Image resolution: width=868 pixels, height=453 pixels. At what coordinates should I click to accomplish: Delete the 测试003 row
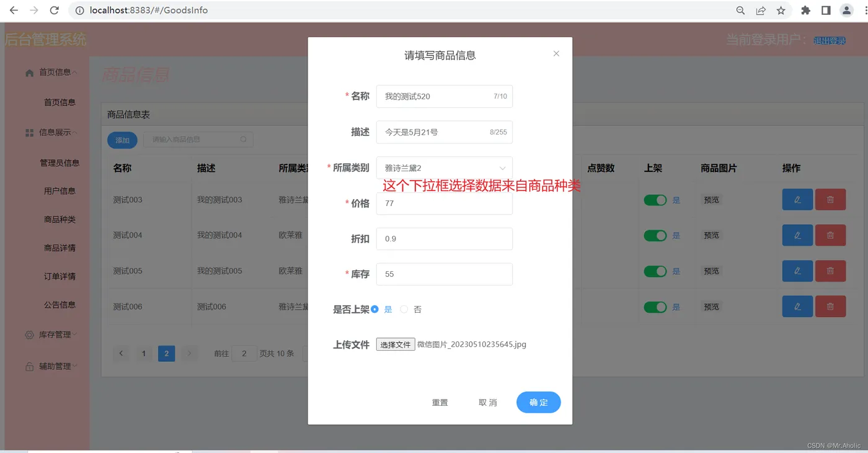click(830, 200)
